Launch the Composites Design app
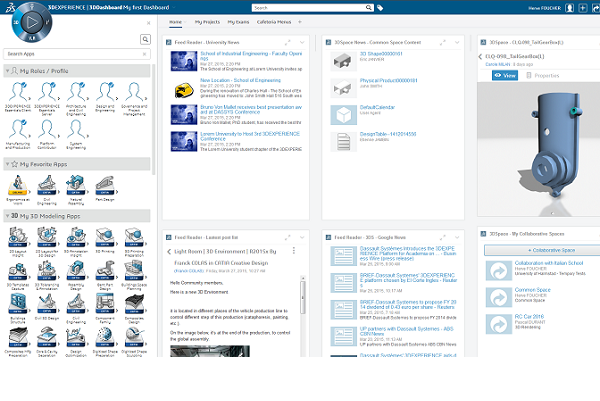The height and width of the screenshot is (401, 600). (x=134, y=309)
